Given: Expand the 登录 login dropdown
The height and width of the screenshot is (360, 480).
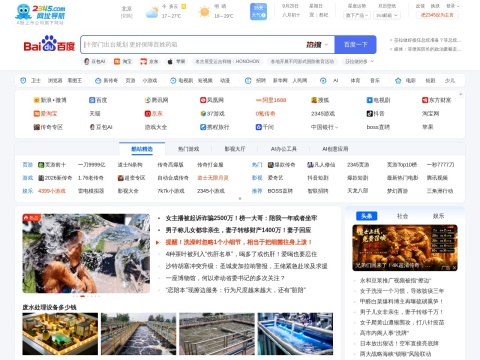Looking at the screenshot, I should point(453,6).
